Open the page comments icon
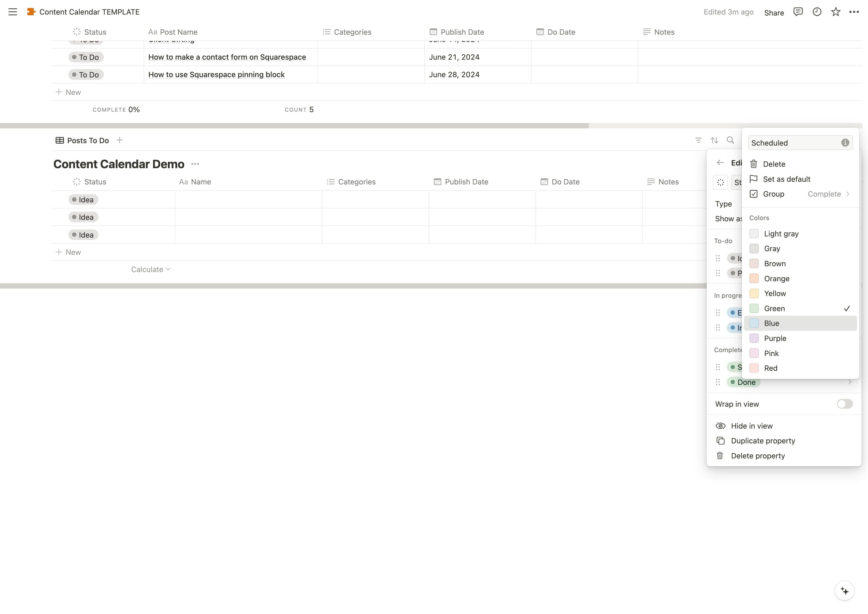The height and width of the screenshot is (614, 868). (798, 12)
